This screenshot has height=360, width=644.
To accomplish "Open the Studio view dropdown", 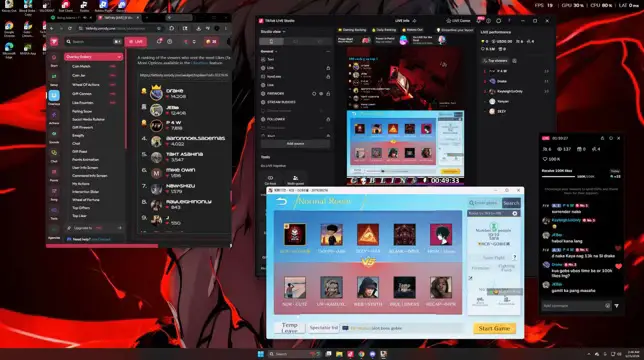I will point(273,32).
